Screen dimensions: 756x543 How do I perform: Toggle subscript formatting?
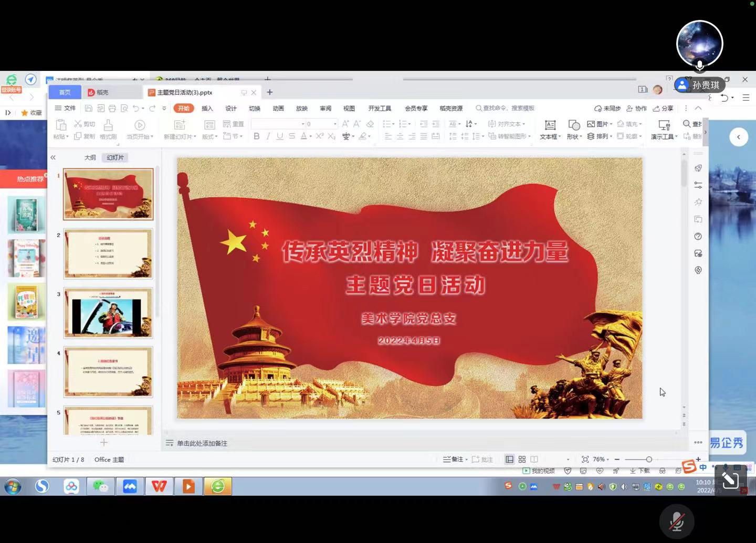[332, 136]
